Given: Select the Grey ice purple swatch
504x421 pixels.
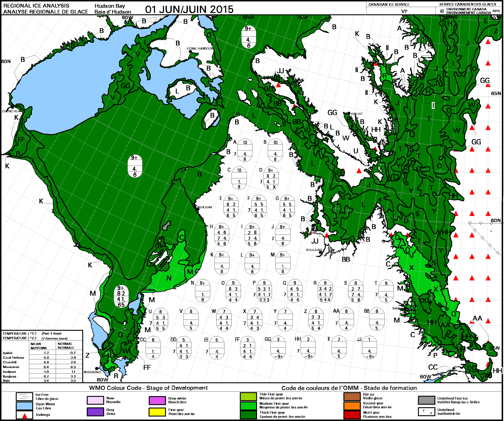Looking at the screenshot, I should click(95, 412).
